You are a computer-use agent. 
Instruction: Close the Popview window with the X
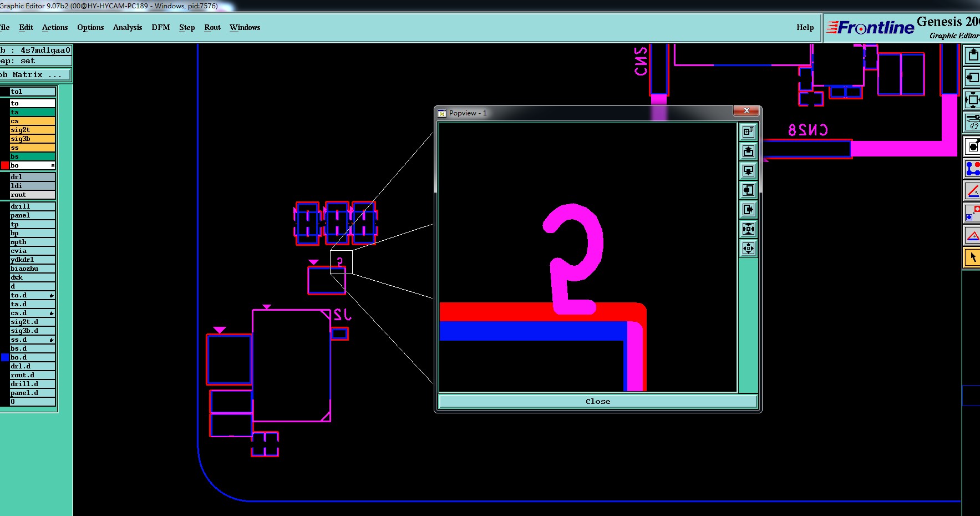[747, 111]
